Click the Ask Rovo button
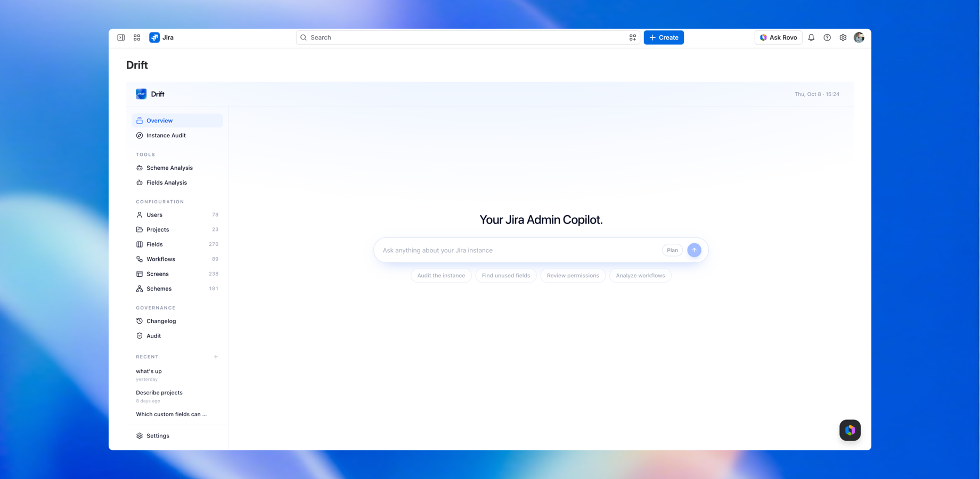This screenshot has width=980, height=479. click(778, 38)
